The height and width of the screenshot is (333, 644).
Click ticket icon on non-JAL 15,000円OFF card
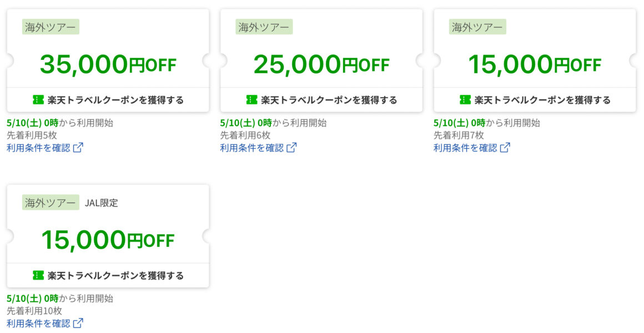(465, 100)
